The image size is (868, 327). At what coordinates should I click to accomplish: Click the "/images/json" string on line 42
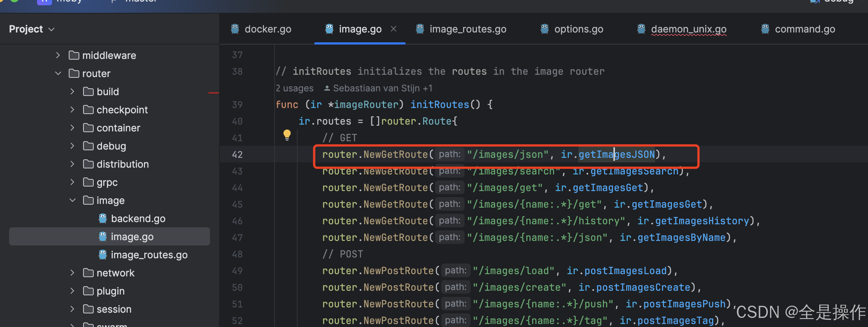pos(508,154)
